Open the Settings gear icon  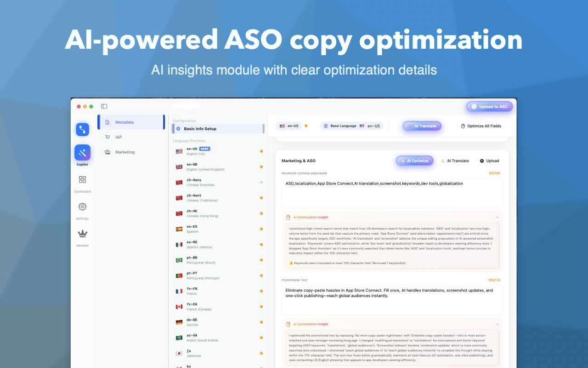[x=83, y=207]
